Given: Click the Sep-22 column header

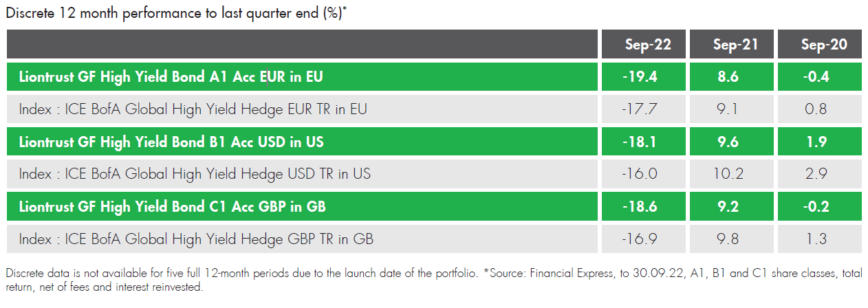Looking at the screenshot, I should point(643,45).
